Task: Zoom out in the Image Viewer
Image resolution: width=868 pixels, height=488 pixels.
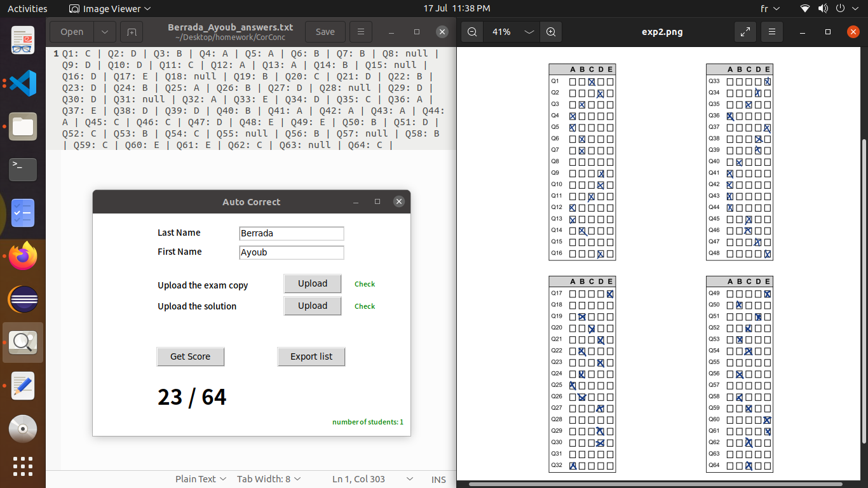Action: tap(472, 32)
